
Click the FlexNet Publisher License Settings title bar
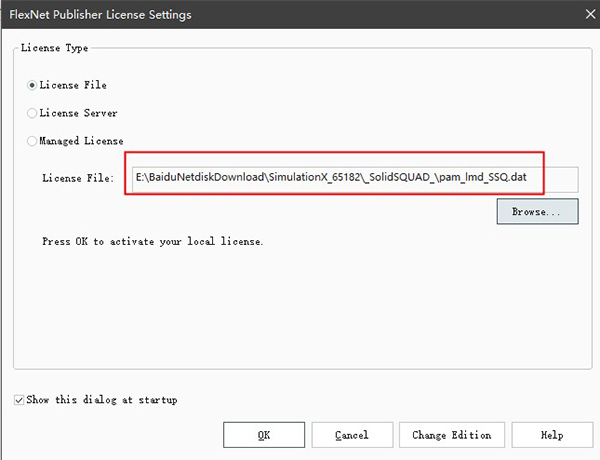coord(250,15)
